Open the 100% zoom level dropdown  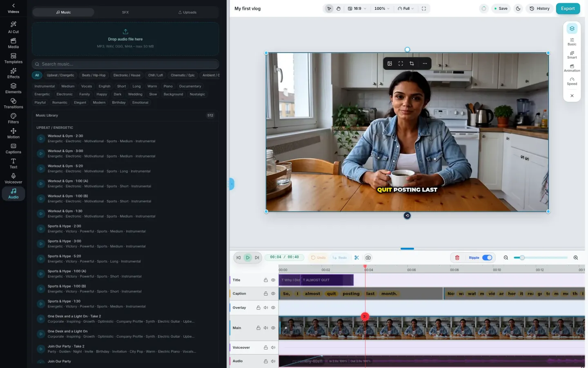382,9
